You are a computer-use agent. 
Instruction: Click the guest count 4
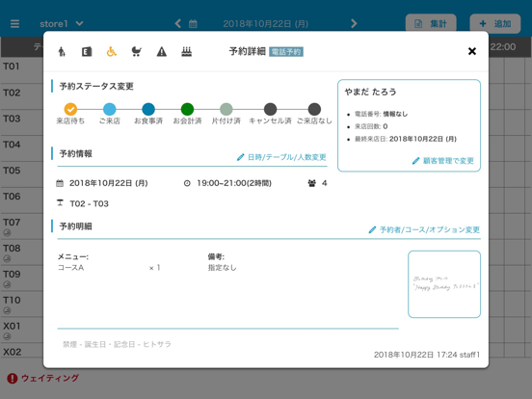point(325,183)
